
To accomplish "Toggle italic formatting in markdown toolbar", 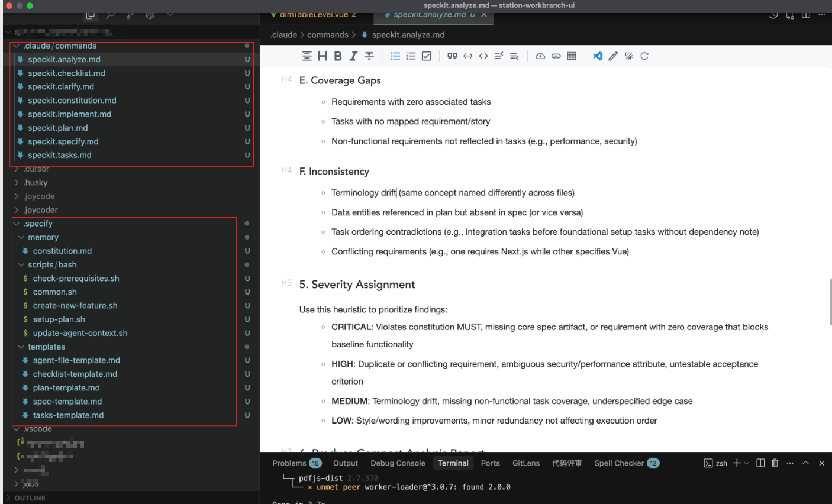I will [353, 56].
